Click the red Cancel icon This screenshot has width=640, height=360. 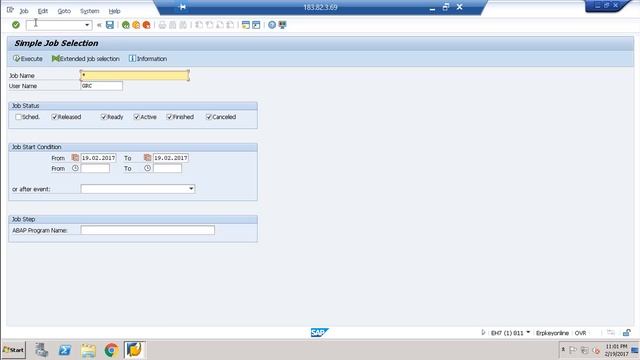147,25
